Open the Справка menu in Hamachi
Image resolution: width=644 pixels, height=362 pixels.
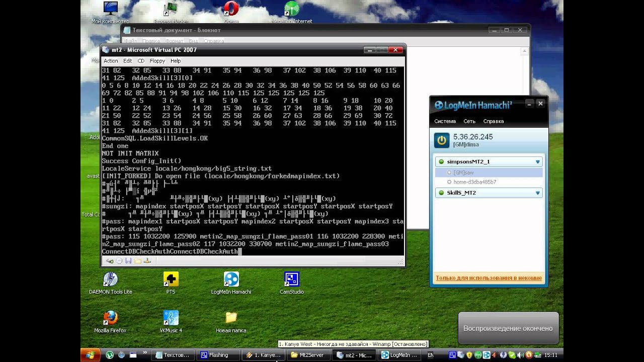click(x=493, y=121)
